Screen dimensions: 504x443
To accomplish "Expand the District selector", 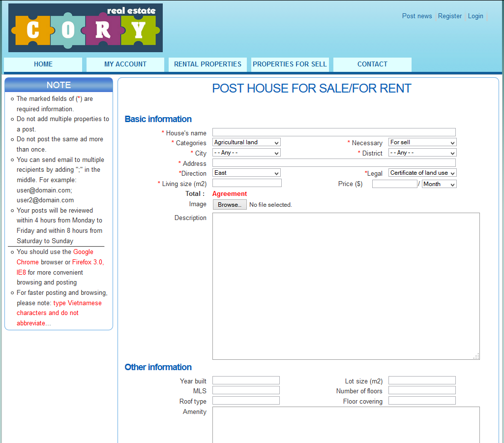I will click(422, 153).
